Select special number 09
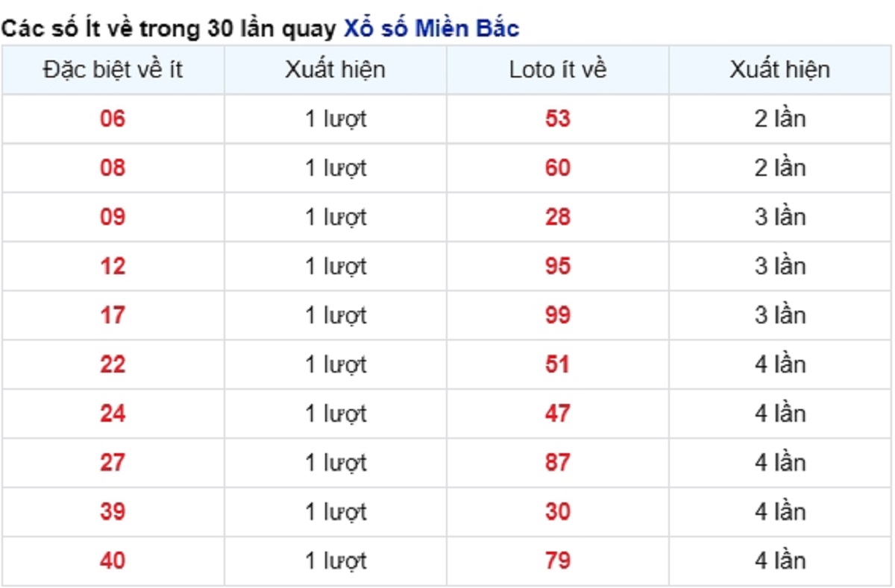The image size is (895, 588). [x=113, y=217]
